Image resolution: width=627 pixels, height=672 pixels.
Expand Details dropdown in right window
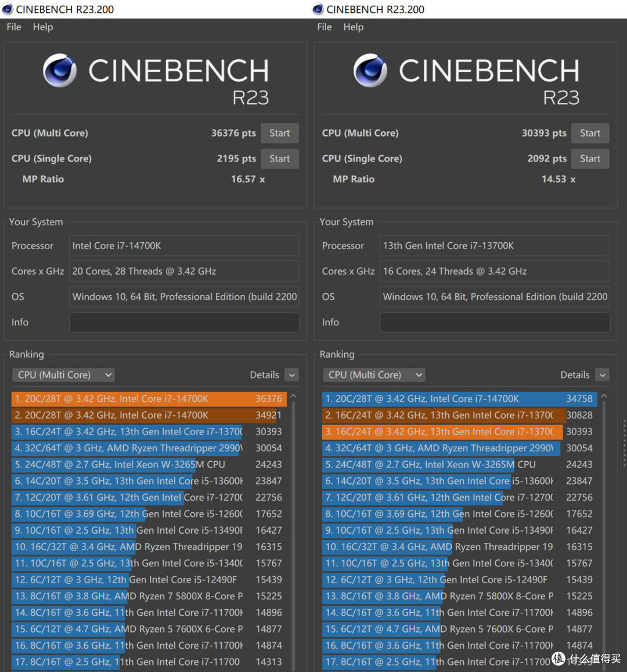(x=603, y=375)
